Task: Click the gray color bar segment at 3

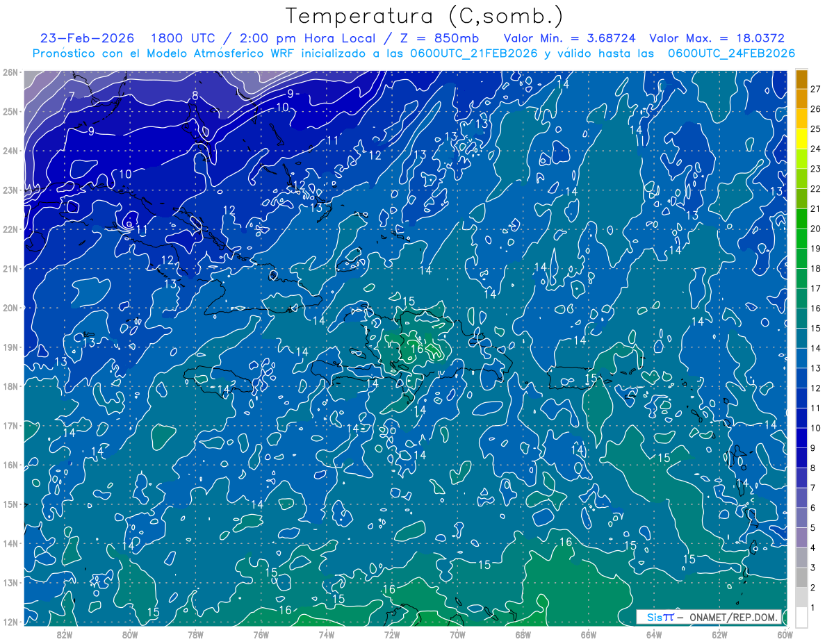Action: pos(801,557)
